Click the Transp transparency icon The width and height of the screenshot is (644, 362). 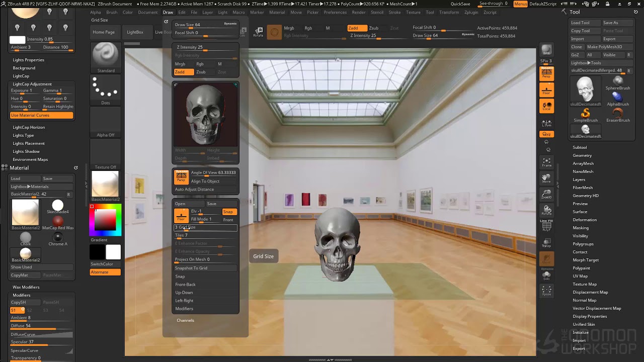click(546, 243)
